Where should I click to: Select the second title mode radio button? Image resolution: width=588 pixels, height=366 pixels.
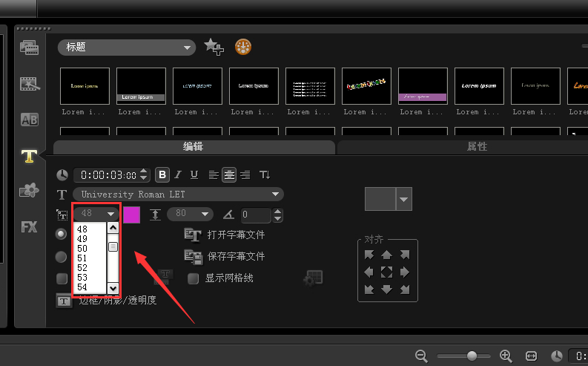point(61,257)
